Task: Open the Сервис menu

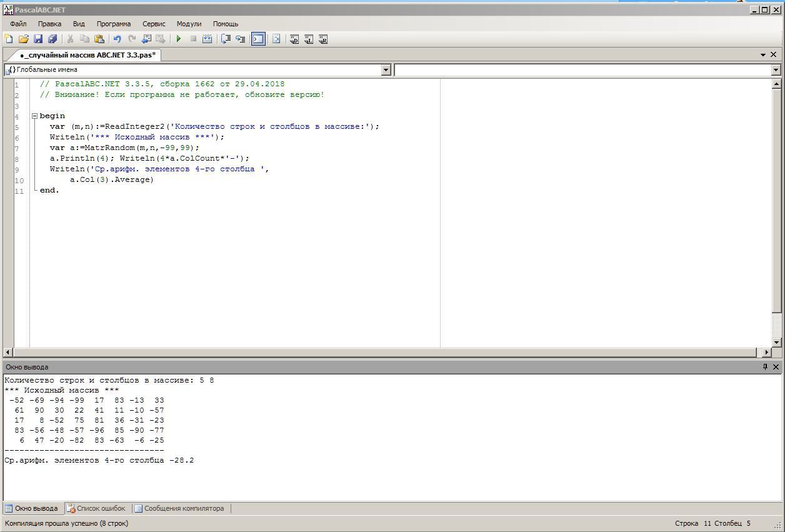Action: [x=154, y=24]
